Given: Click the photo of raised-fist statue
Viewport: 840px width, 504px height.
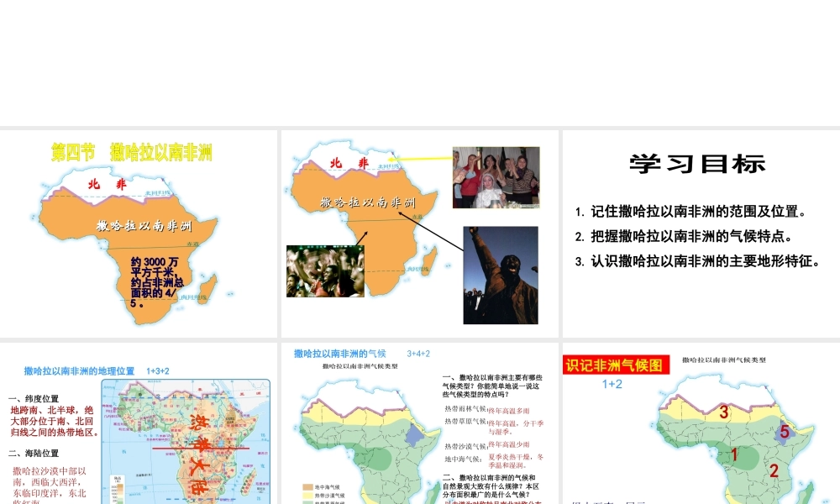Looking at the screenshot, I should pyautogui.click(x=501, y=276).
